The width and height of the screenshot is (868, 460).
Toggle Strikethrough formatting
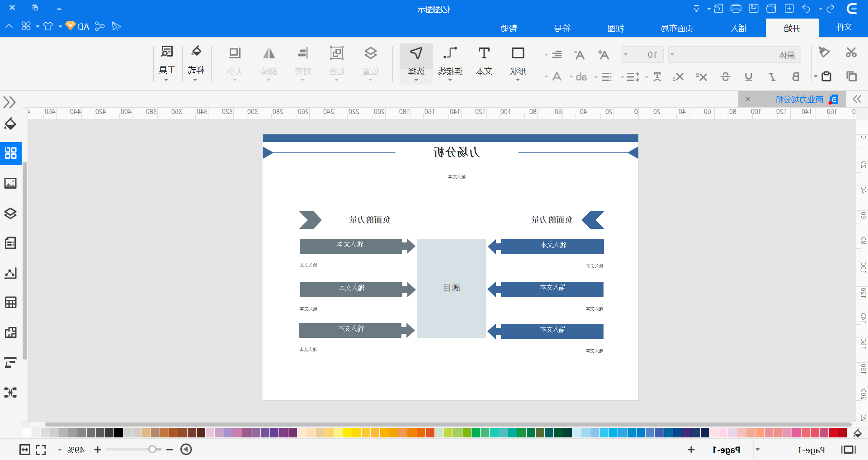coord(725,76)
